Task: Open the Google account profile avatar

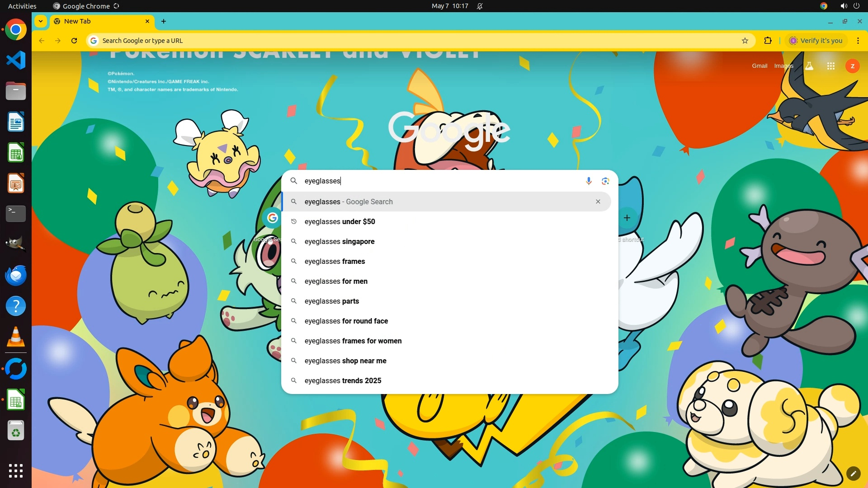Action: (852, 66)
